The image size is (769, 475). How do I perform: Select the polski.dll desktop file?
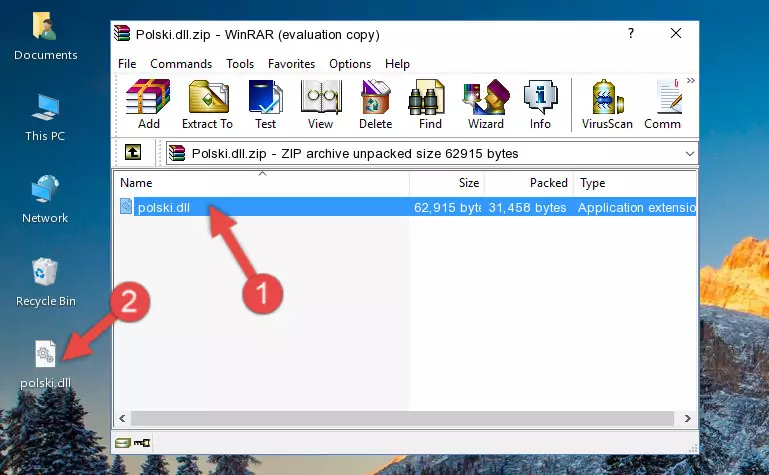45,365
